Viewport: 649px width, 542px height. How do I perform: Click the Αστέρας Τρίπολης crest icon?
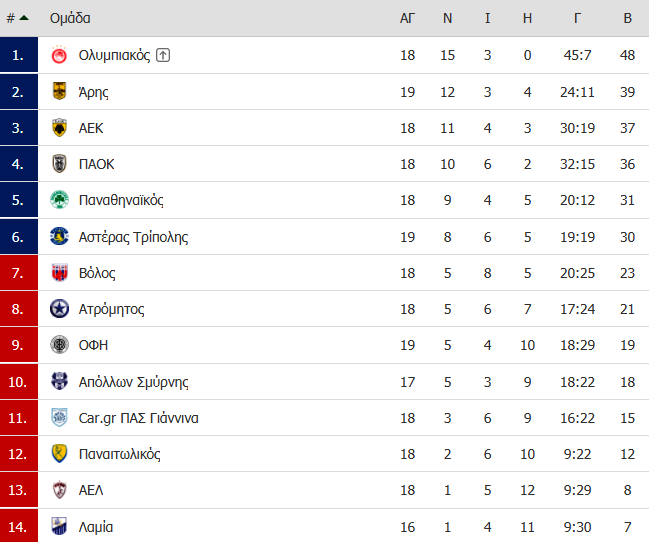[x=59, y=236]
